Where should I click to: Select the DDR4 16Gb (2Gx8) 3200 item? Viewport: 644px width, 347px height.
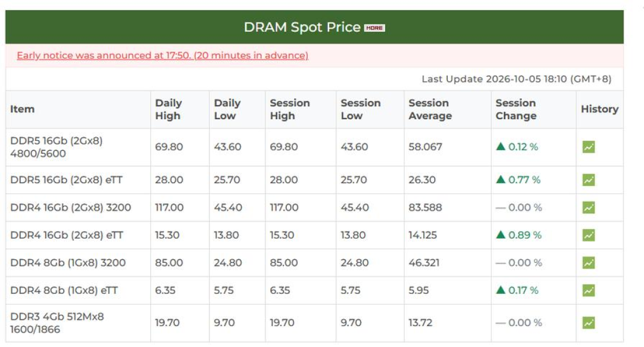[x=70, y=207]
